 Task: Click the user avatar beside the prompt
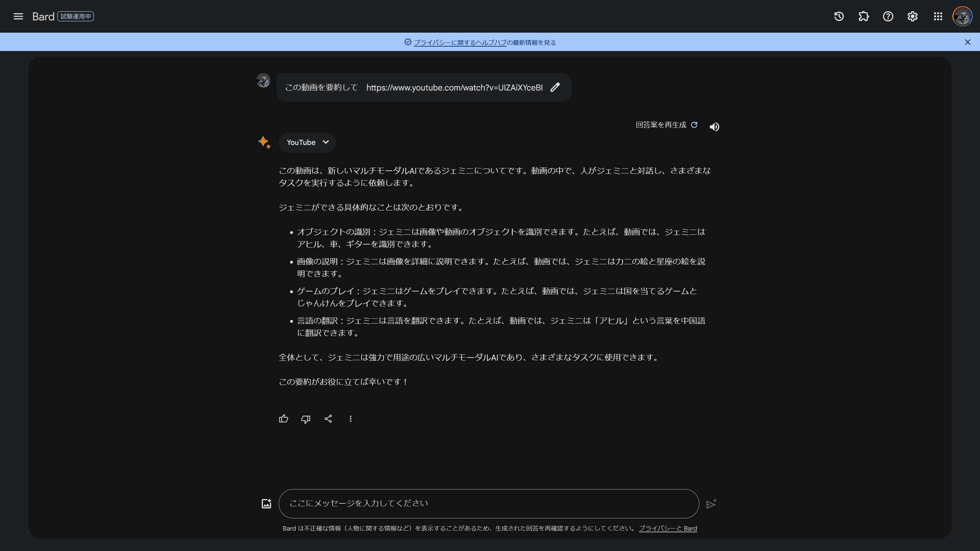(263, 81)
